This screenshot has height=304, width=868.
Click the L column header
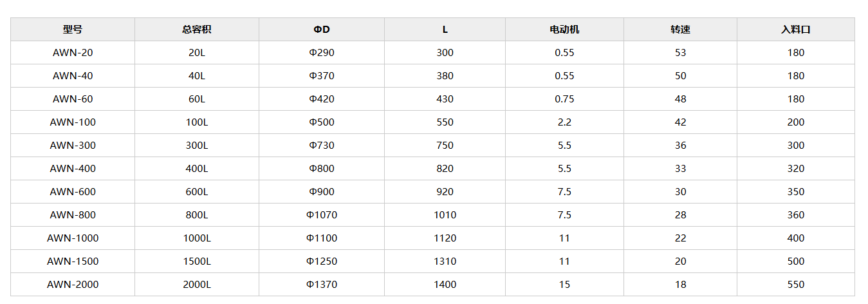pos(445,30)
